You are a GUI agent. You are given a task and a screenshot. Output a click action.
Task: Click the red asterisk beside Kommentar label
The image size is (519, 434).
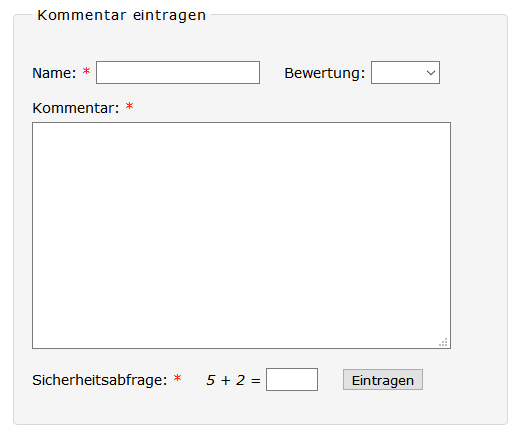(x=129, y=106)
